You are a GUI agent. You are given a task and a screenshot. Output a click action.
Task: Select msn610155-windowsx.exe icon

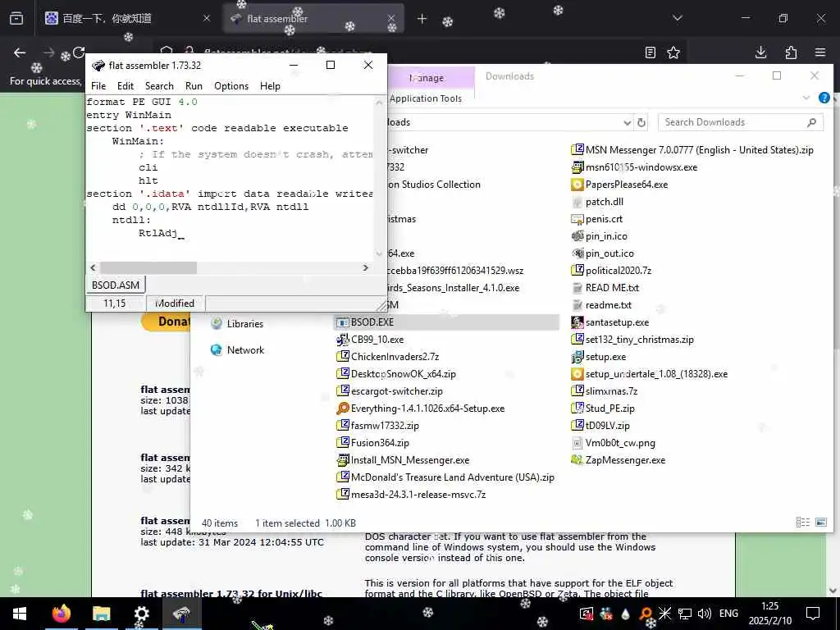tap(577, 167)
